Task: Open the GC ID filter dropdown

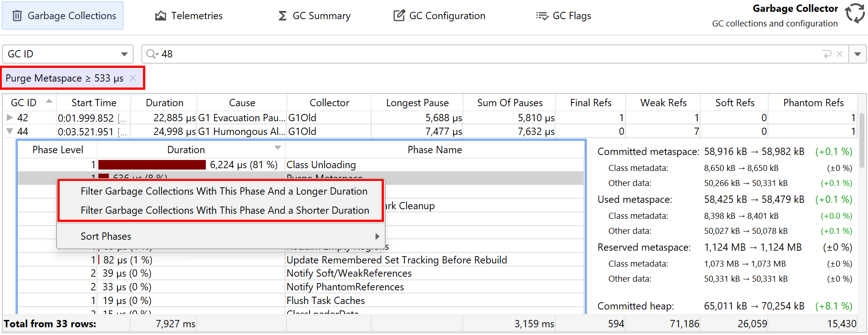Action: (x=124, y=54)
